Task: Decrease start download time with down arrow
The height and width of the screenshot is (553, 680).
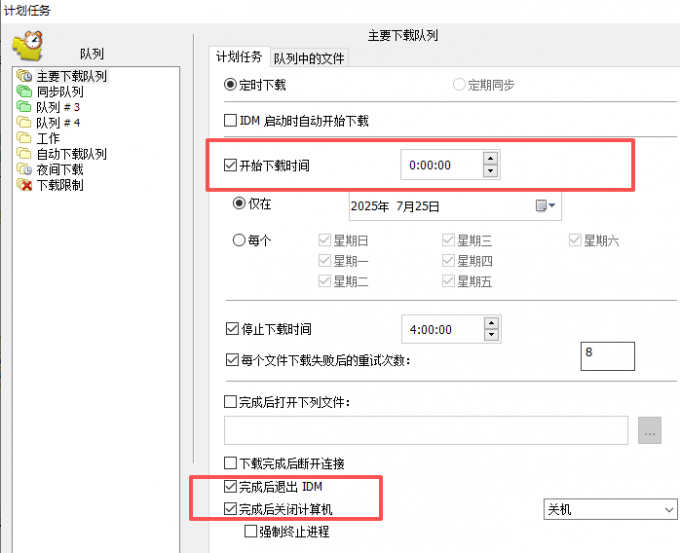Action: tap(490, 171)
